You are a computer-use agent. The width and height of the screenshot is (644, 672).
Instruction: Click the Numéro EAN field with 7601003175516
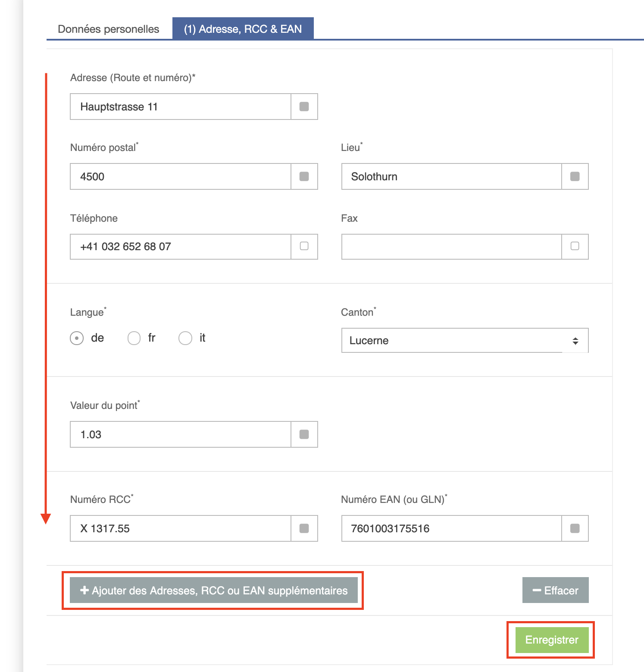(x=451, y=528)
